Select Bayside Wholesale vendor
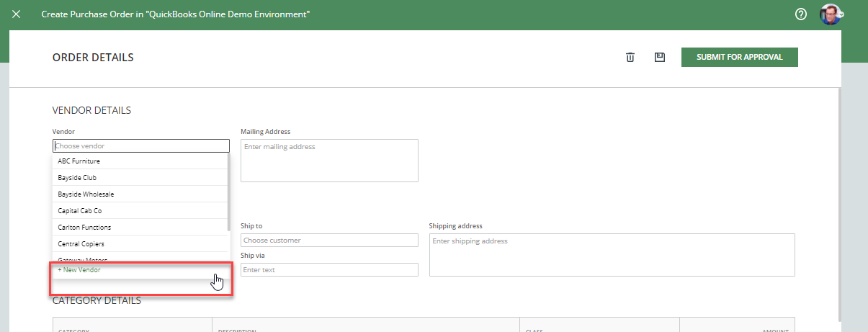The height and width of the screenshot is (332, 868). [140, 194]
